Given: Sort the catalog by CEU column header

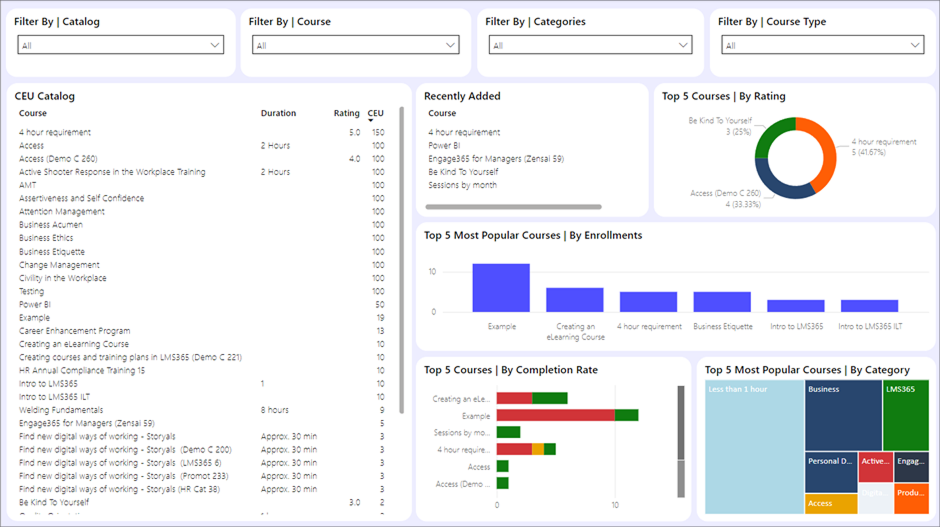Looking at the screenshot, I should pyautogui.click(x=375, y=114).
